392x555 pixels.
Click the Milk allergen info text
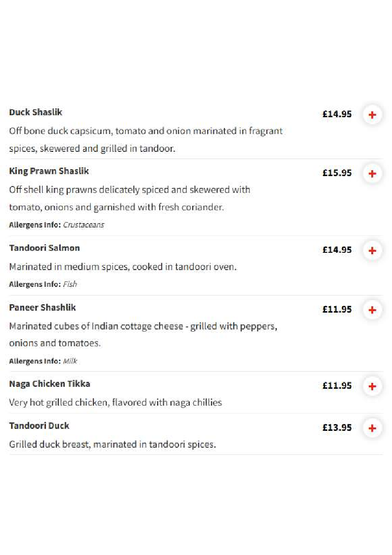[x=70, y=361]
